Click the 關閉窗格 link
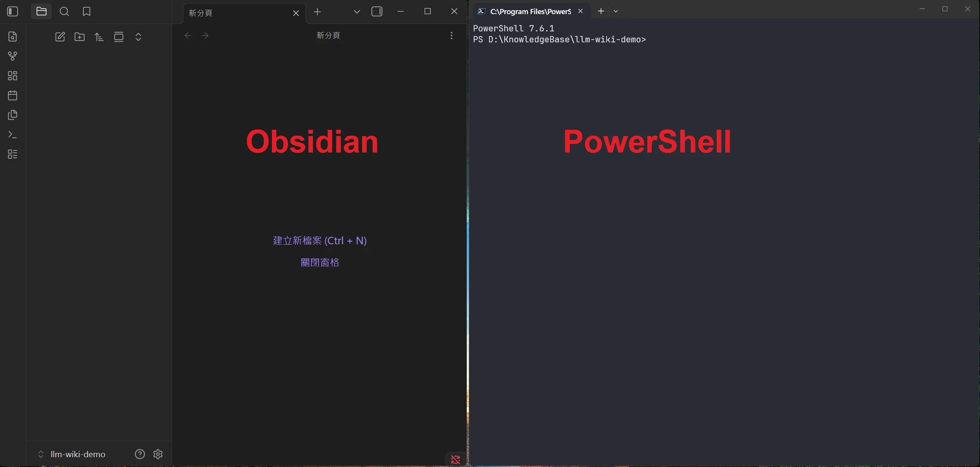980x467 pixels. click(320, 262)
